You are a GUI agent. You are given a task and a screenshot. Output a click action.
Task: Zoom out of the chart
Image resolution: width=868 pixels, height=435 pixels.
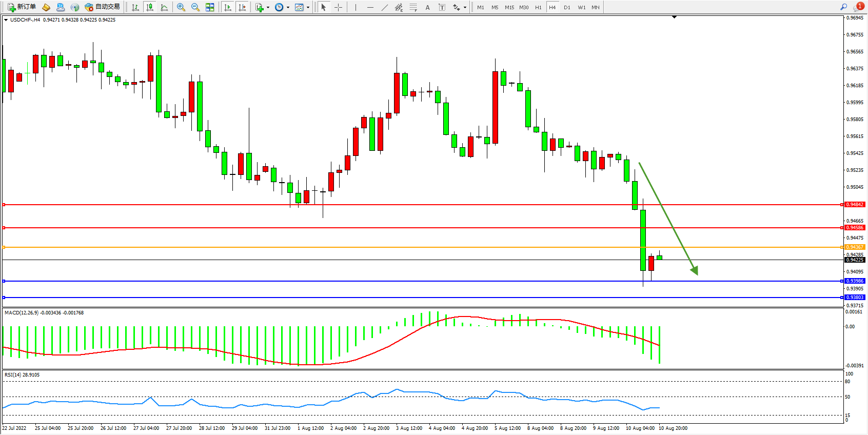click(195, 7)
